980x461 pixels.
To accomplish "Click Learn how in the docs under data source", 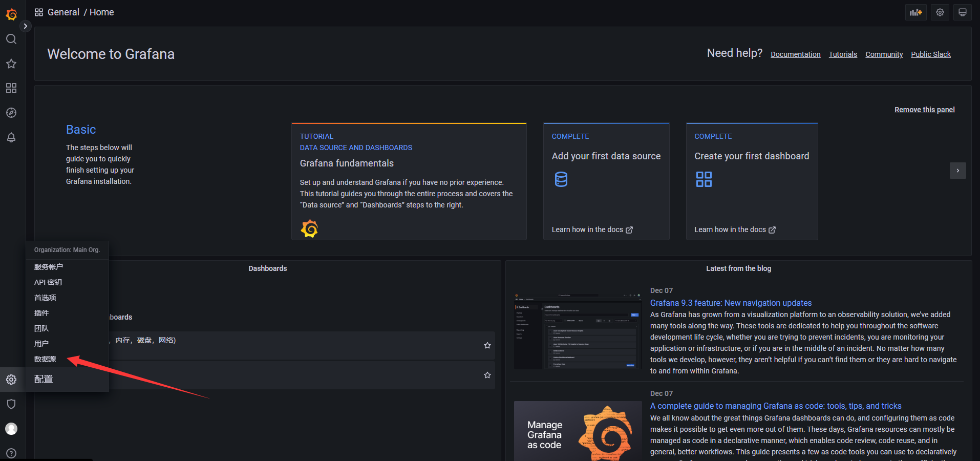I will coord(592,229).
